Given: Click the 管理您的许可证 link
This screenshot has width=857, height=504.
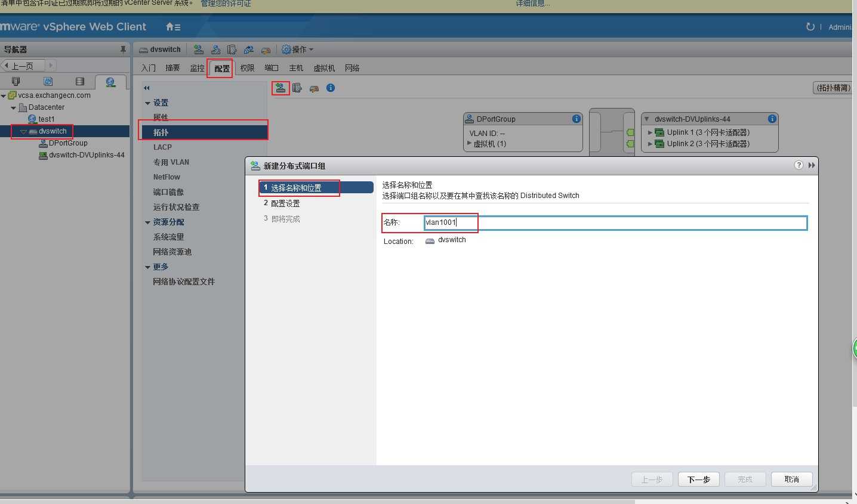Looking at the screenshot, I should [226, 4].
